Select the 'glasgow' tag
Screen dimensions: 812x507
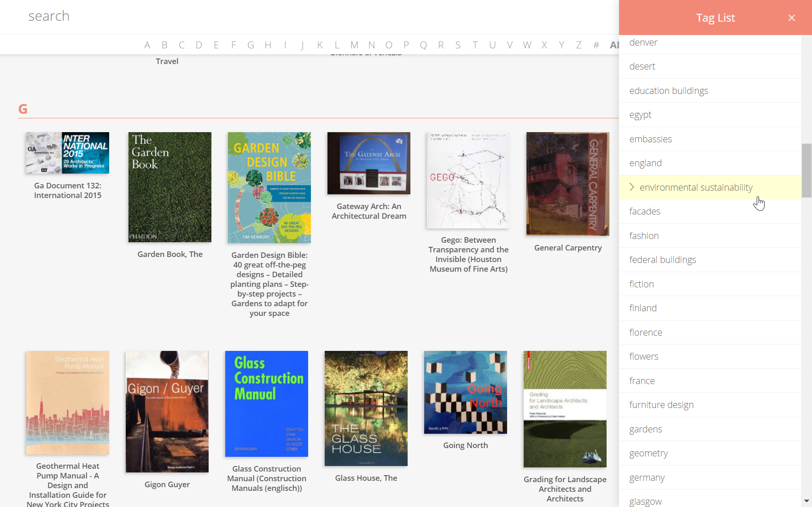coord(710,499)
